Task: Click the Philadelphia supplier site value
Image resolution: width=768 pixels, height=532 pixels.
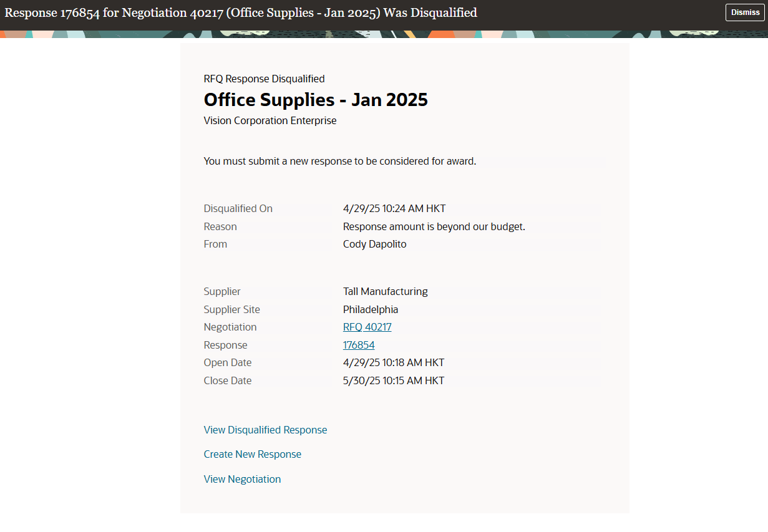Action: (x=371, y=309)
